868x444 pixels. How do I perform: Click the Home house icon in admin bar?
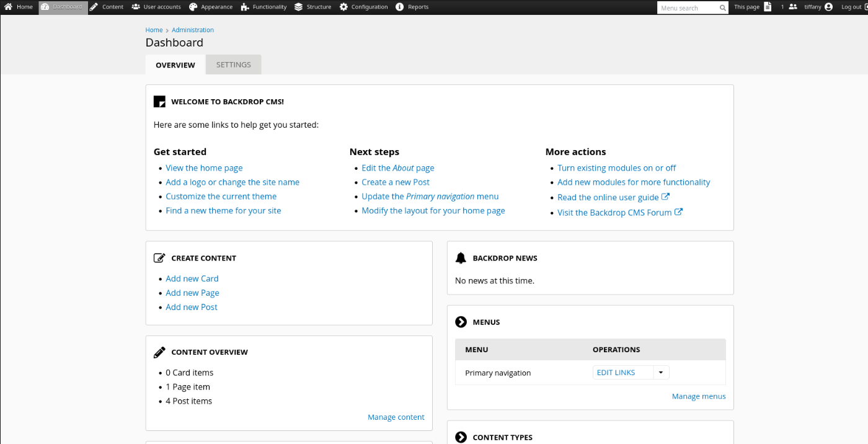(x=9, y=7)
